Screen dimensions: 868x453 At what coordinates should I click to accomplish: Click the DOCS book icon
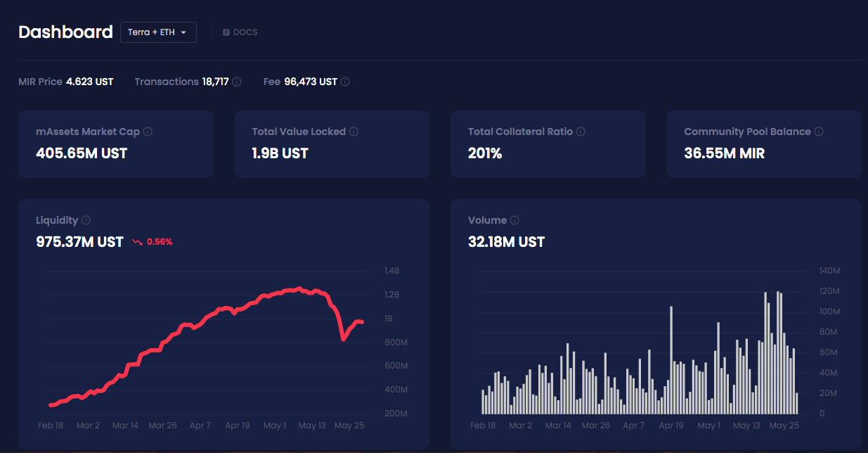(x=226, y=32)
